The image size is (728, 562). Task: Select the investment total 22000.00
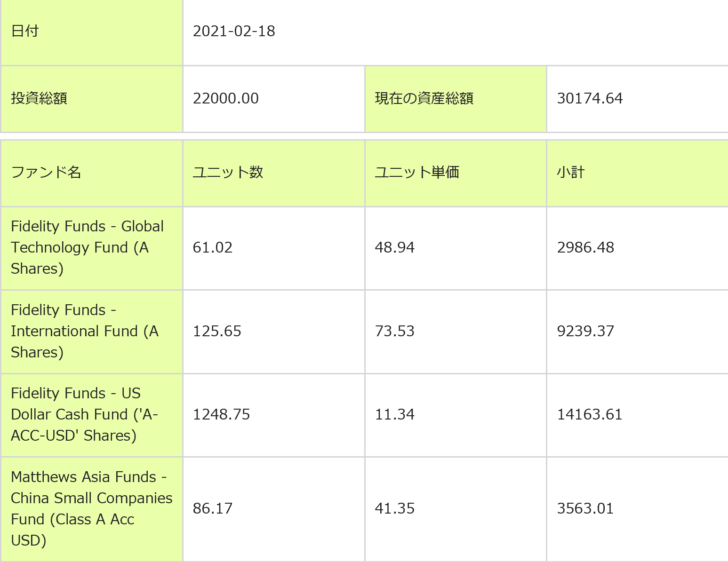tap(226, 98)
